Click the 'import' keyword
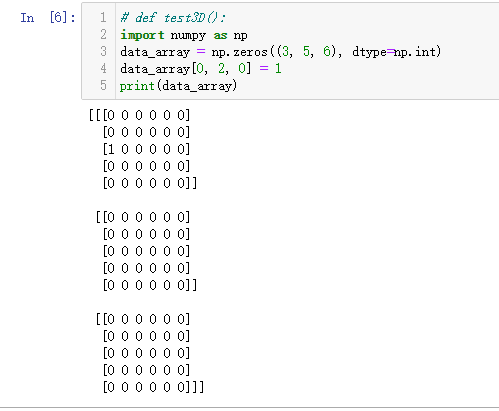The height and width of the screenshot is (411, 499). click(x=142, y=35)
